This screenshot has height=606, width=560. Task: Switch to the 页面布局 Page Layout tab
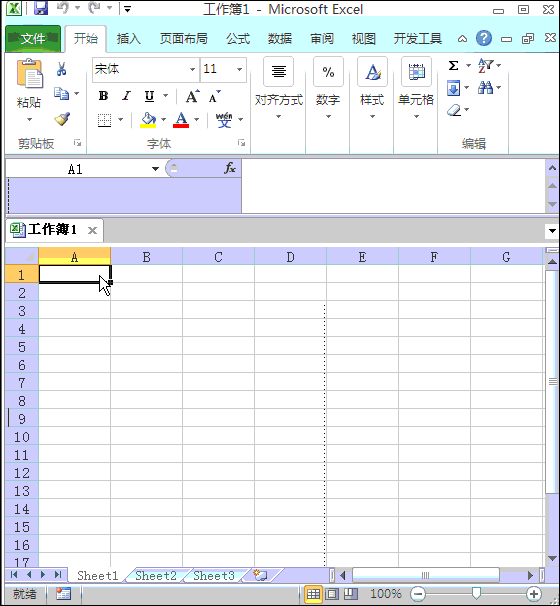184,39
